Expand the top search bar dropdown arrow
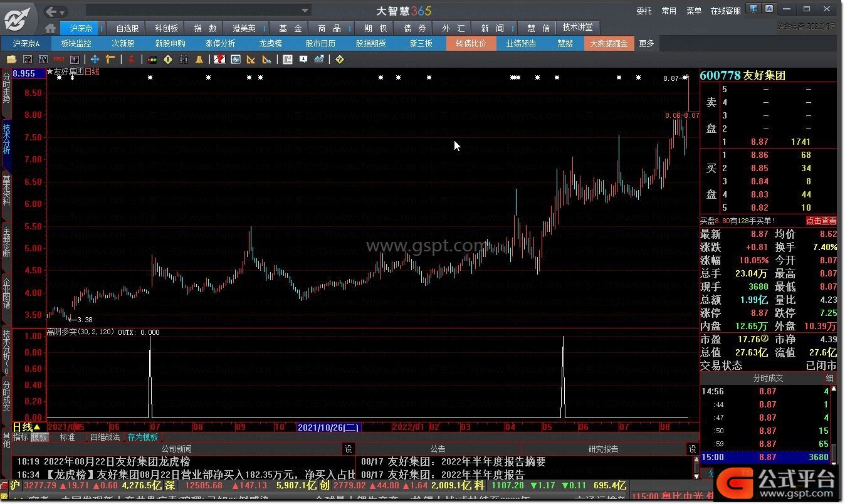This screenshot has width=845, height=504. [x=305, y=11]
